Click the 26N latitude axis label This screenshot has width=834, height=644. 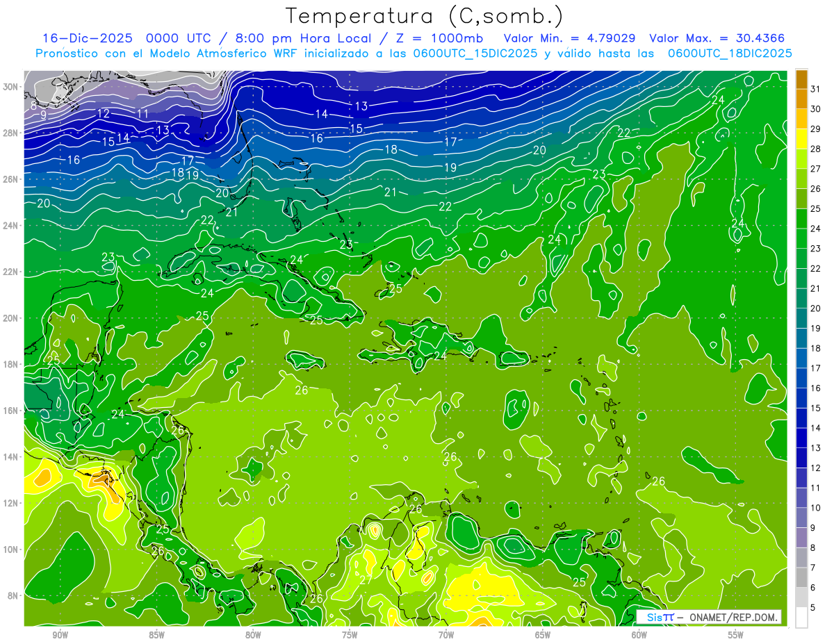click(11, 179)
